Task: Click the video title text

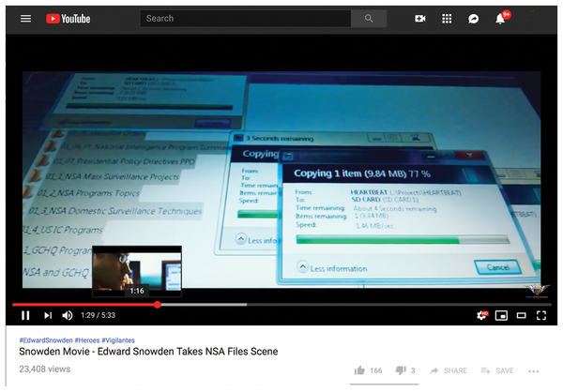Action: 148,351
